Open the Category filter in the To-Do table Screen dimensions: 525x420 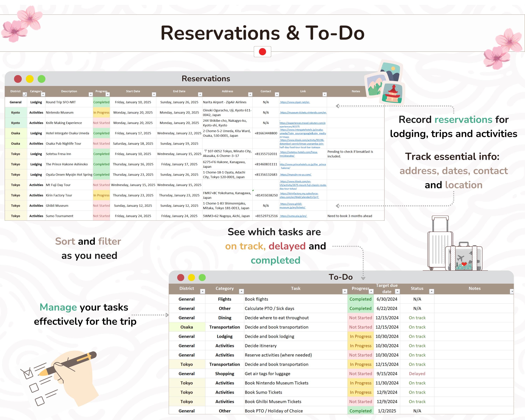pyautogui.click(x=241, y=291)
